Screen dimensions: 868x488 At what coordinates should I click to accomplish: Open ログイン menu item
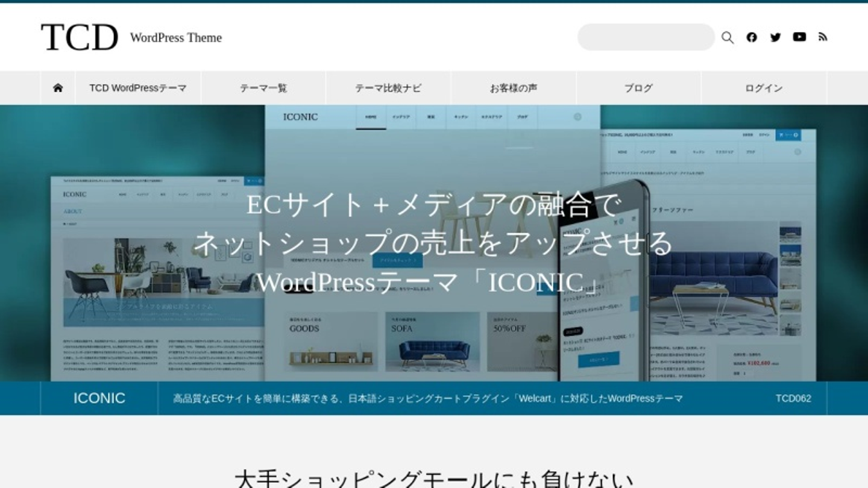(x=764, y=88)
